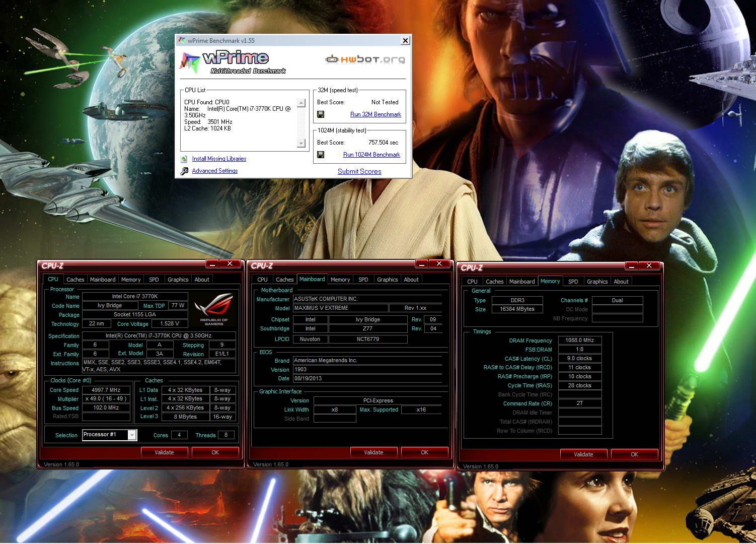Open SPD tab in first CPU-Z window
The width and height of the screenshot is (756, 544).
154,280
